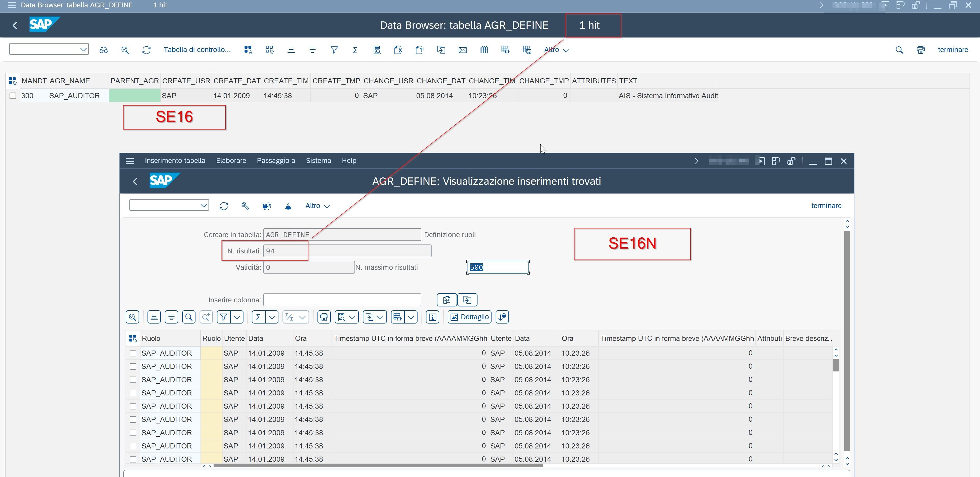The height and width of the screenshot is (477, 980).
Task: Click the mail envelope icon in SE16 toolbar
Action: click(x=463, y=50)
